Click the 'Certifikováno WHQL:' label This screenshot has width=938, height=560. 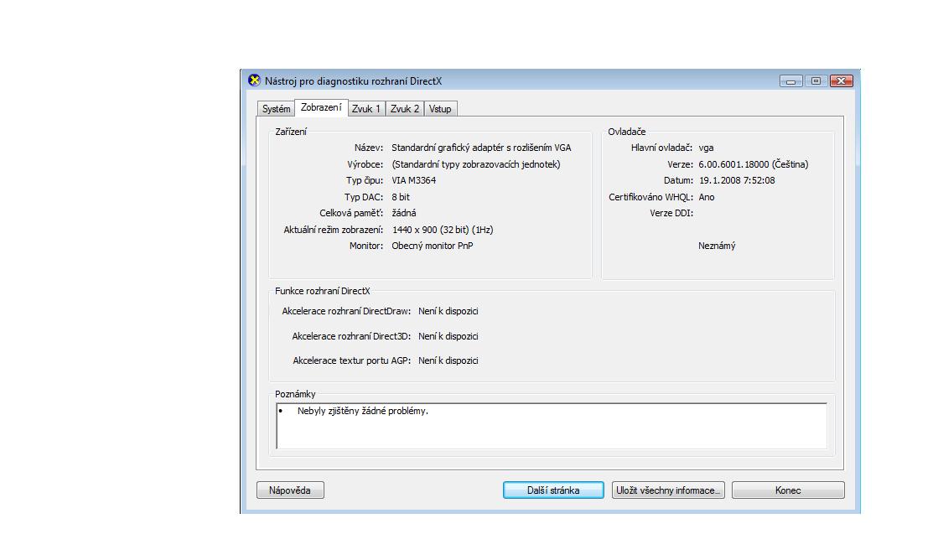[x=650, y=197]
